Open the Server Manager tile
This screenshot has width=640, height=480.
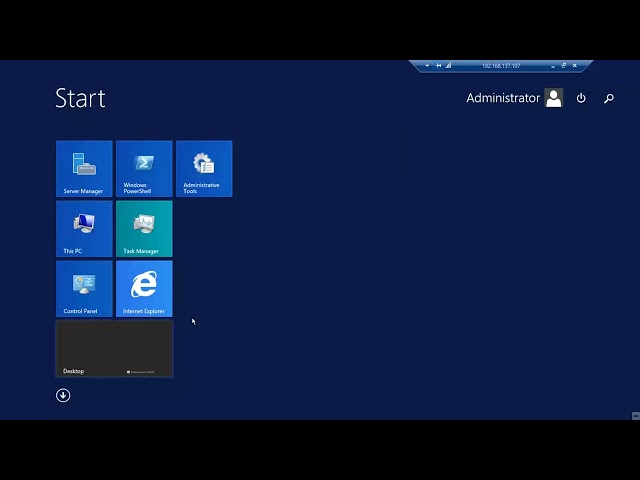(x=84, y=169)
